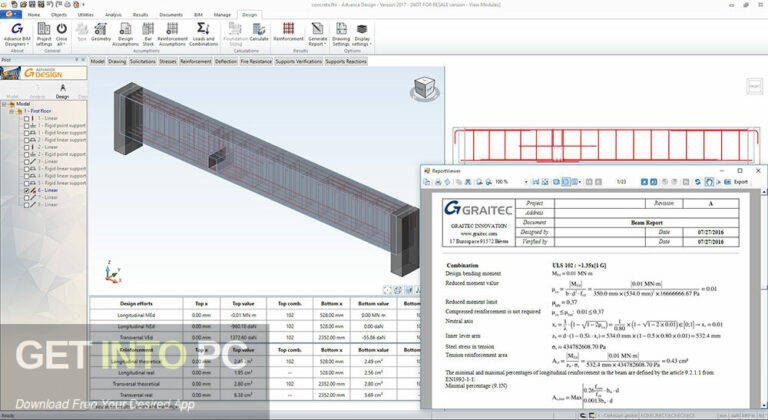Click the refresh icon in ReportViewer toolbar
This screenshot has height=420, width=768.
(697, 182)
